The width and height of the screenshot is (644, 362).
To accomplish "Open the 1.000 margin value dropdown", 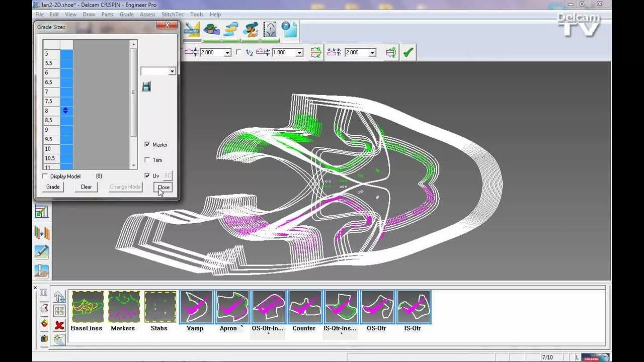I will [299, 53].
